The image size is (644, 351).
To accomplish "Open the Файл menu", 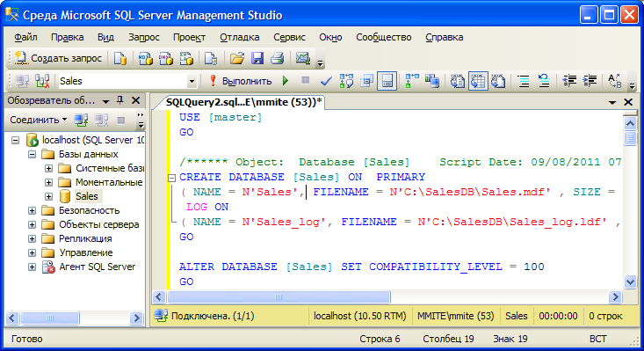I will [x=25, y=37].
